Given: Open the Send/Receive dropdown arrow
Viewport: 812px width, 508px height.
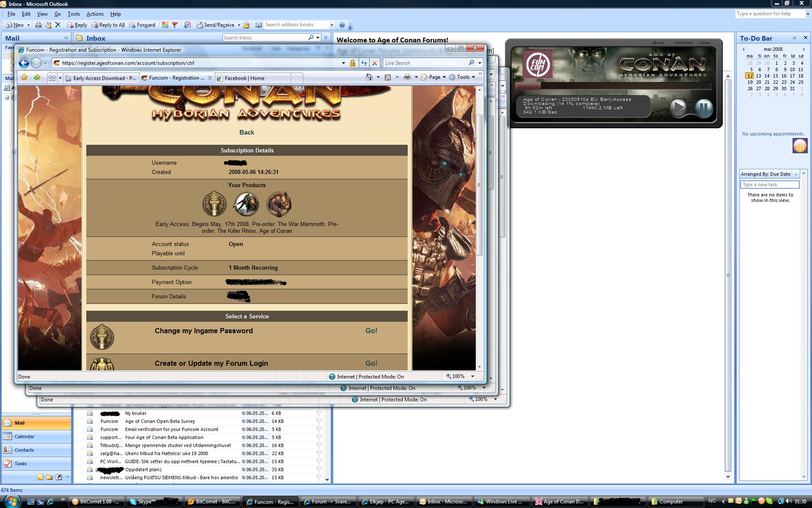Looking at the screenshot, I should (x=239, y=25).
